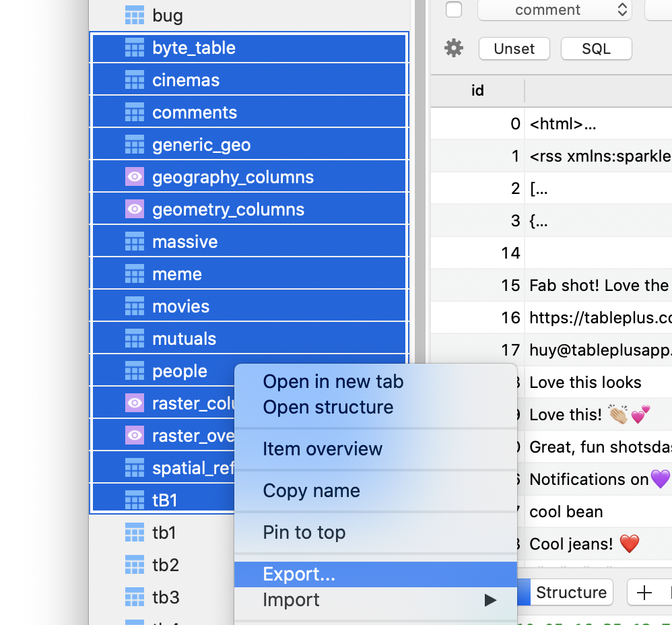Select the meme table in the sidebar
672x625 pixels.
[x=177, y=273]
